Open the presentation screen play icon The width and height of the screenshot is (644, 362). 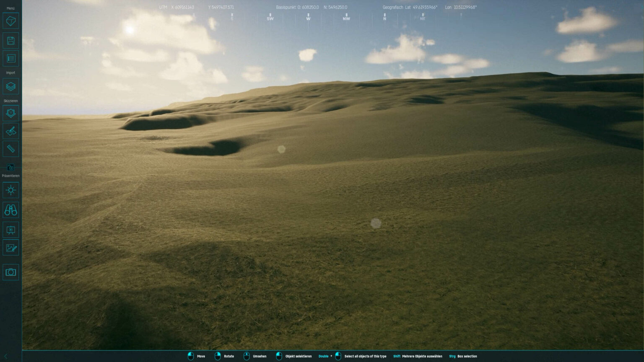point(11,230)
